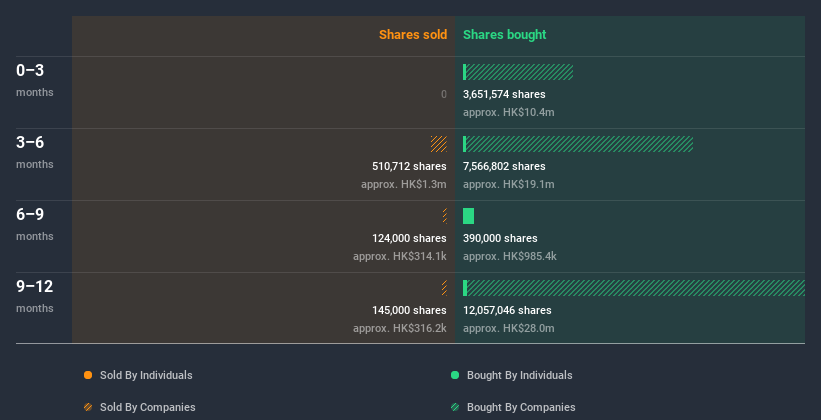Click the approx. HK$1.3m value
Viewport: 821px width, 420px height.
404,184
